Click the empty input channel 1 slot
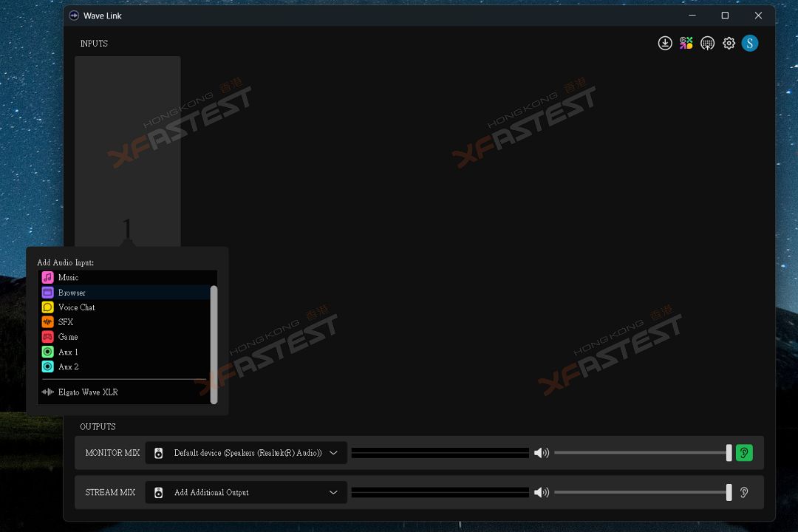The width and height of the screenshot is (798, 532). coord(128,151)
